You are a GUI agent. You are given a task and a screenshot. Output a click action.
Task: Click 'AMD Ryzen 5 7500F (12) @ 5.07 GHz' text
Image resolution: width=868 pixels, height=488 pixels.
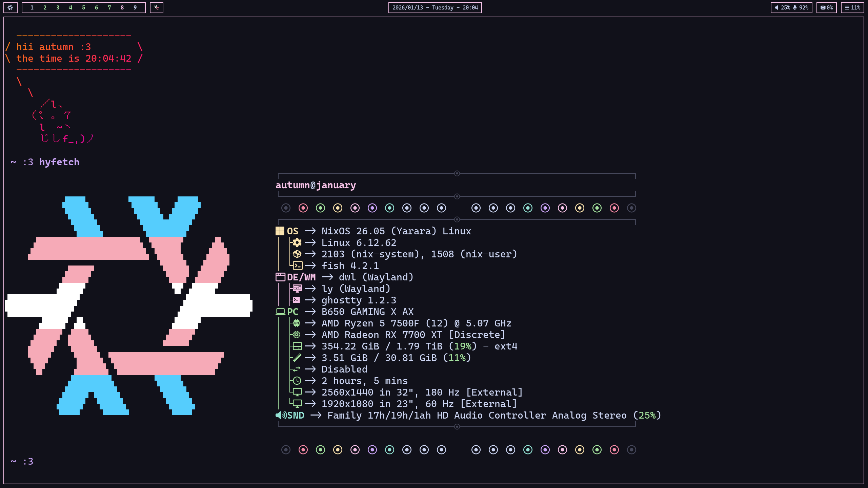pos(416,323)
